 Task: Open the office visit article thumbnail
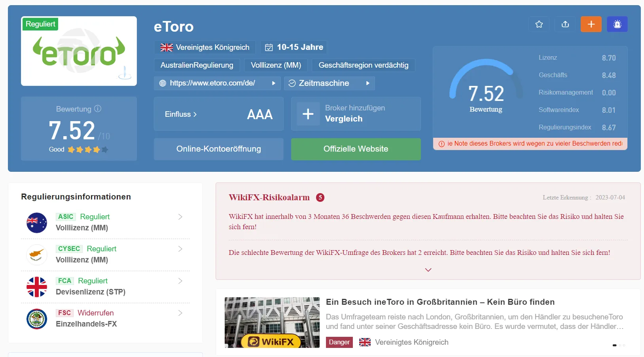click(272, 323)
